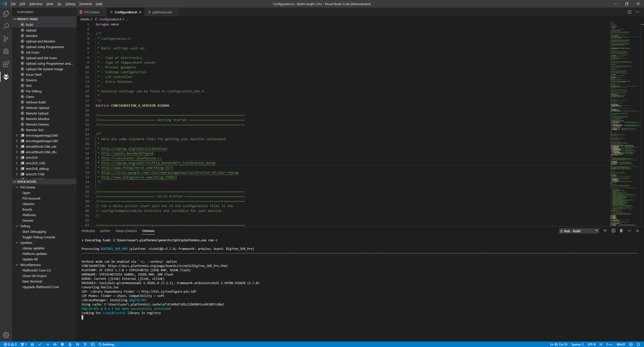The width and height of the screenshot is (644, 347).
Task: Click the Serial Monitor plug icon
Action: click(x=85, y=344)
